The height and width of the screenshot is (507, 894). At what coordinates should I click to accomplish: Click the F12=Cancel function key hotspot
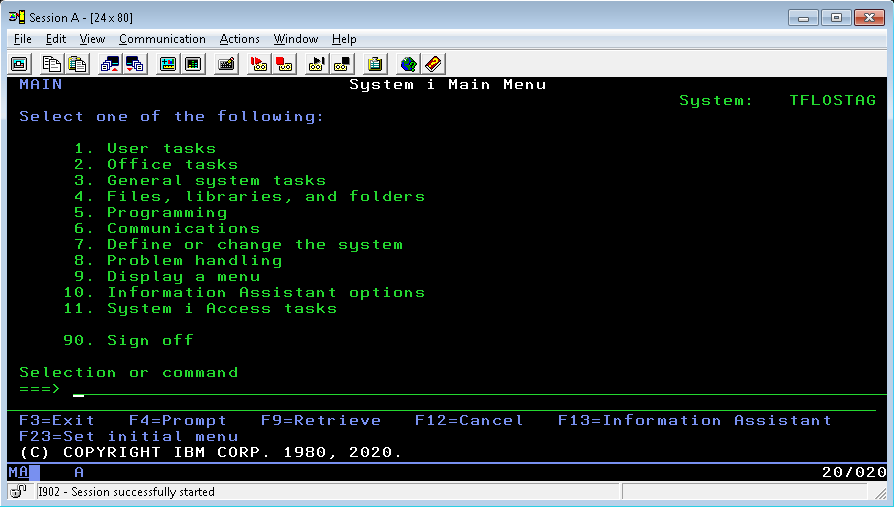(x=469, y=420)
